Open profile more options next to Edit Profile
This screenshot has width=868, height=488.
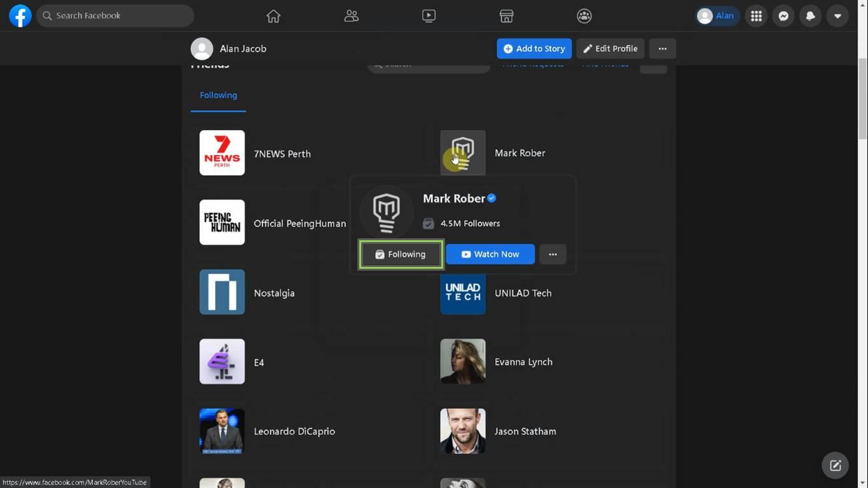pos(663,48)
